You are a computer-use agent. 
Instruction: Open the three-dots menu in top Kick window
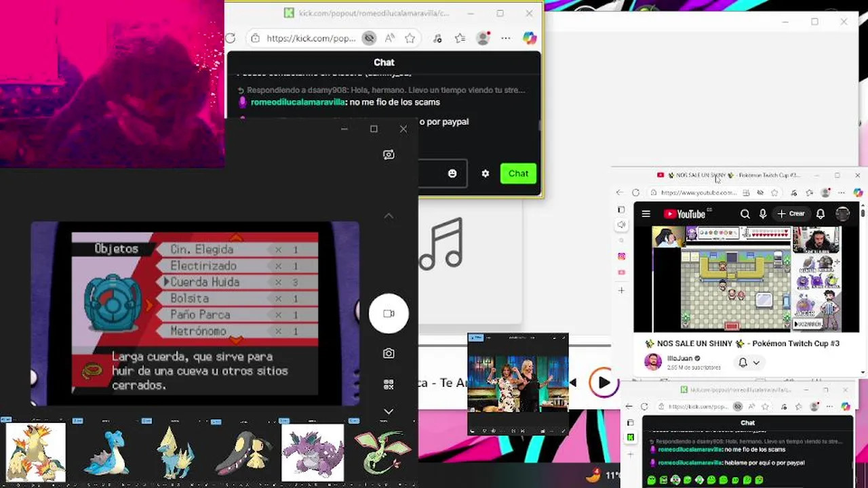(x=506, y=39)
